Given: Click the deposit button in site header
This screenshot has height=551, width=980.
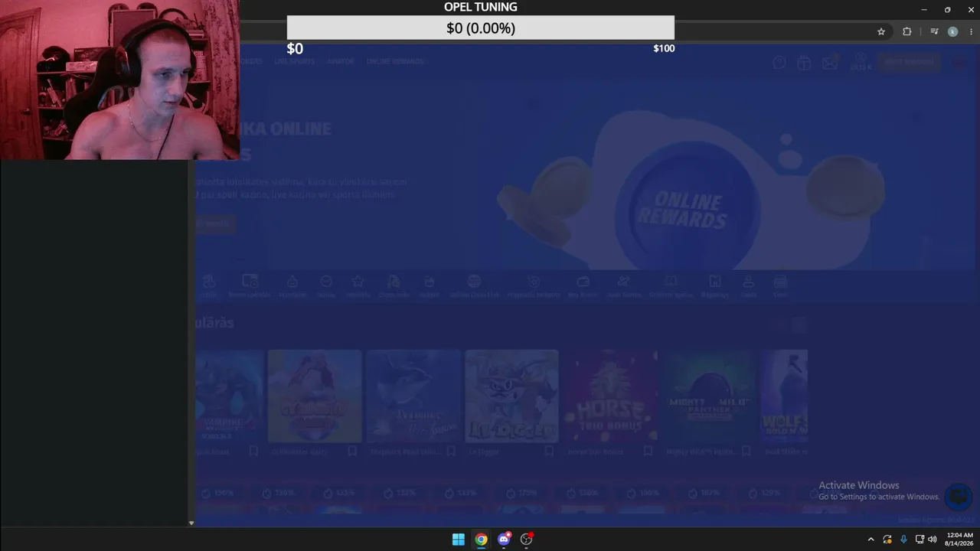Looking at the screenshot, I should click(909, 62).
